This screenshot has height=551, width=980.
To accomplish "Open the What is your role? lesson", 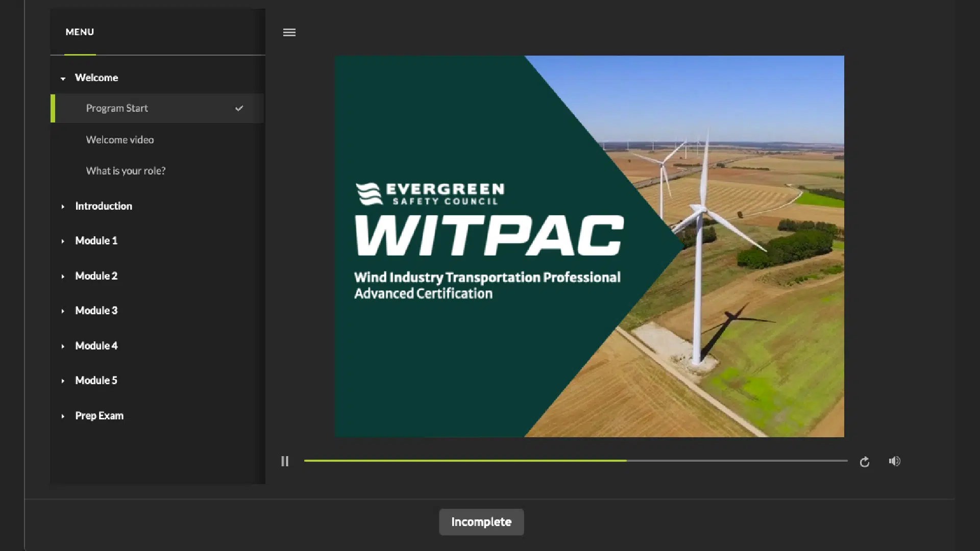I will click(x=126, y=170).
